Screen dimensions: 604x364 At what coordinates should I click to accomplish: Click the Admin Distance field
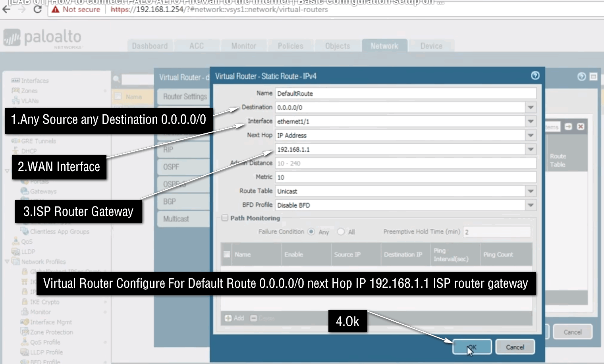click(405, 163)
